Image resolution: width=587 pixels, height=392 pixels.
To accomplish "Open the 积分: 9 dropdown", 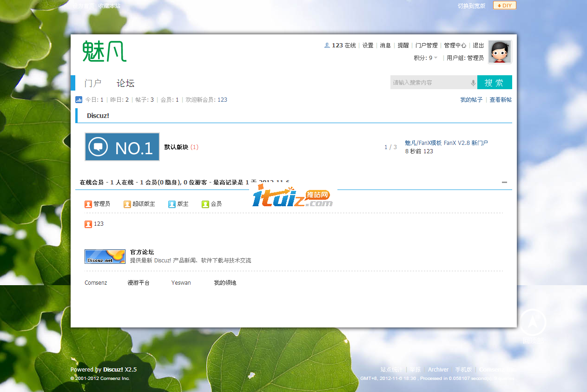I will [425, 58].
